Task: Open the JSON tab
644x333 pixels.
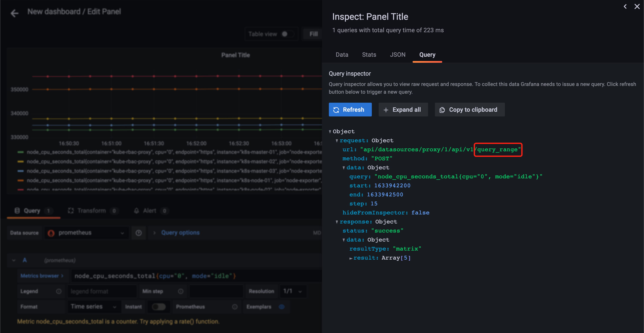Action: click(x=398, y=55)
